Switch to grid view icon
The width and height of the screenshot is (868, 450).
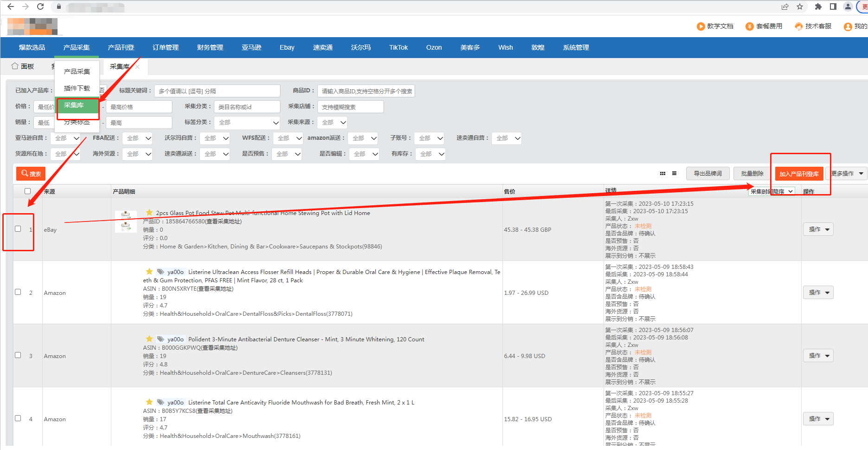(662, 174)
